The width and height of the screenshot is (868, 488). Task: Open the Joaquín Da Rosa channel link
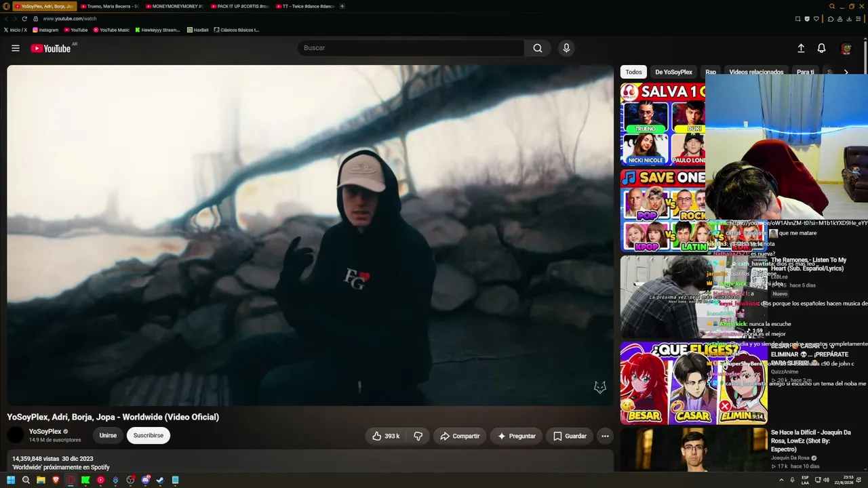coord(791,457)
